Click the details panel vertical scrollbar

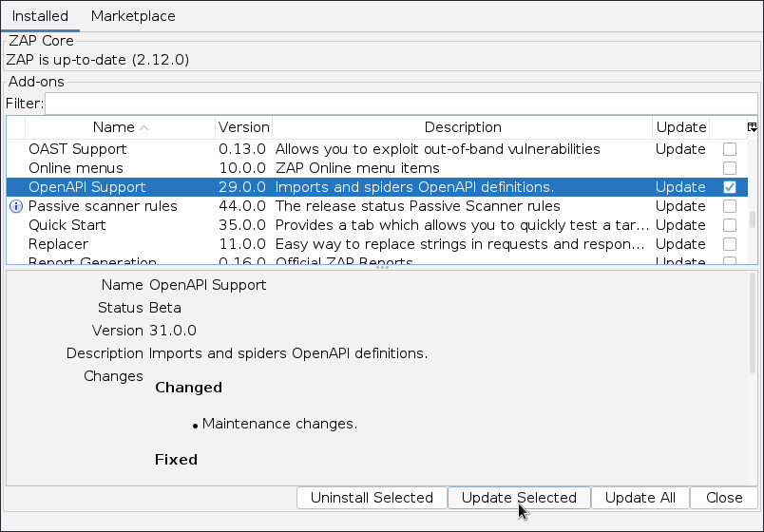click(x=753, y=324)
